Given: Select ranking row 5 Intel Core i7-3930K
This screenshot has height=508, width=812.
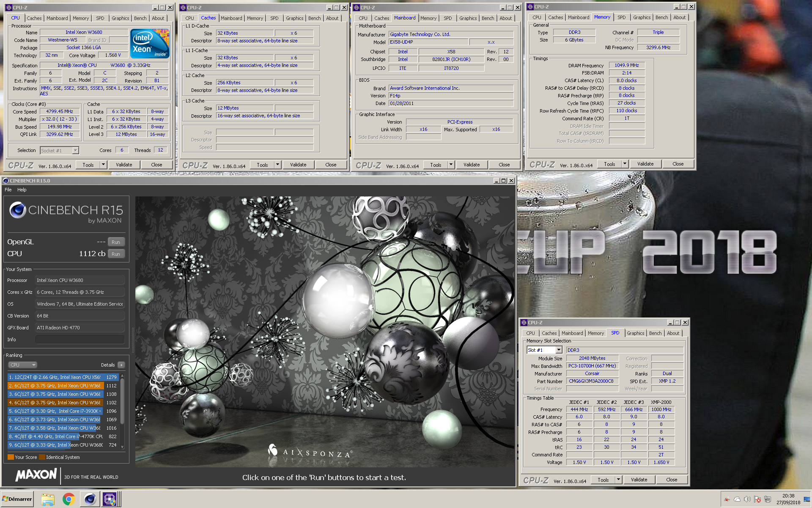Looking at the screenshot, I should (63, 411).
